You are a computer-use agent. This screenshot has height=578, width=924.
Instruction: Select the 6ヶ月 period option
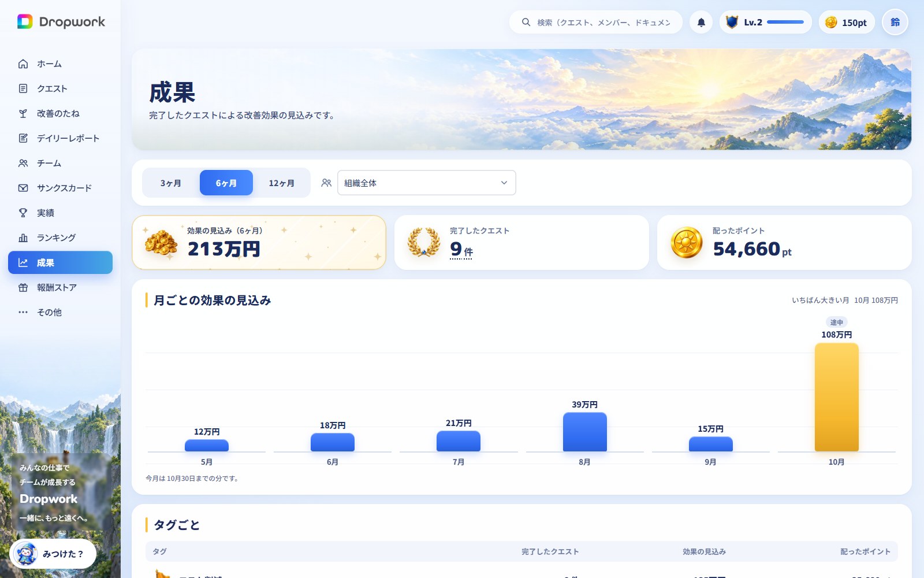(226, 183)
